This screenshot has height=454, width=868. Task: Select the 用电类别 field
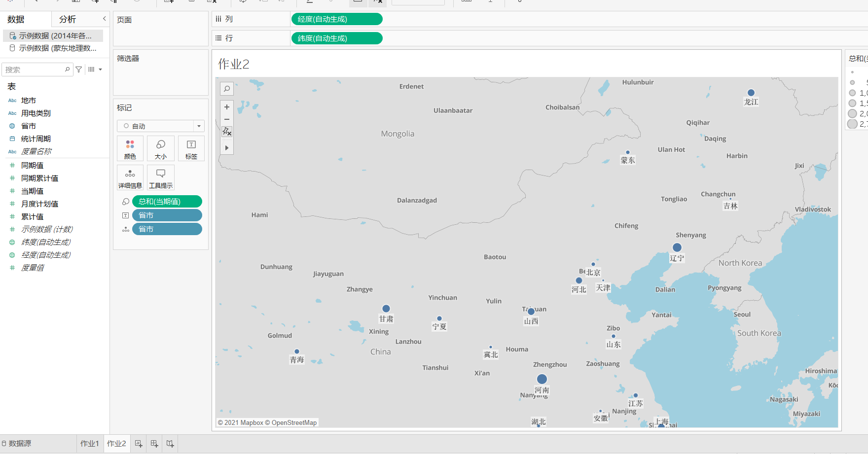pos(36,113)
